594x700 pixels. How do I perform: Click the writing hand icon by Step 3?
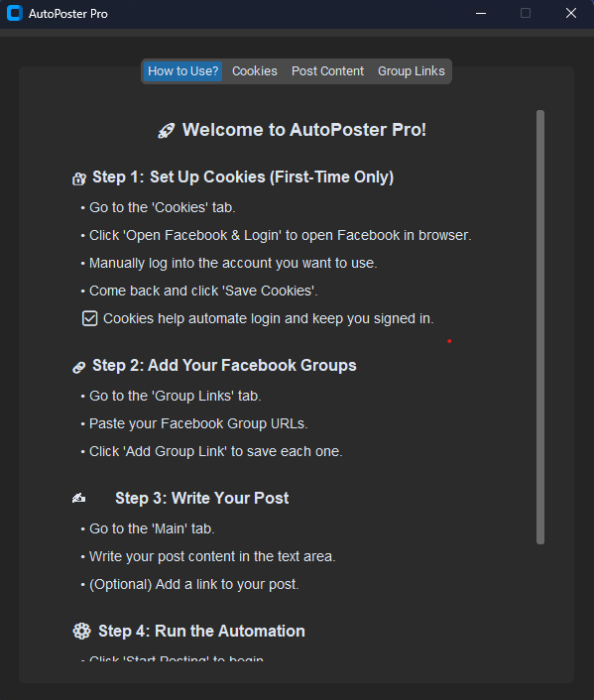pyautogui.click(x=78, y=498)
